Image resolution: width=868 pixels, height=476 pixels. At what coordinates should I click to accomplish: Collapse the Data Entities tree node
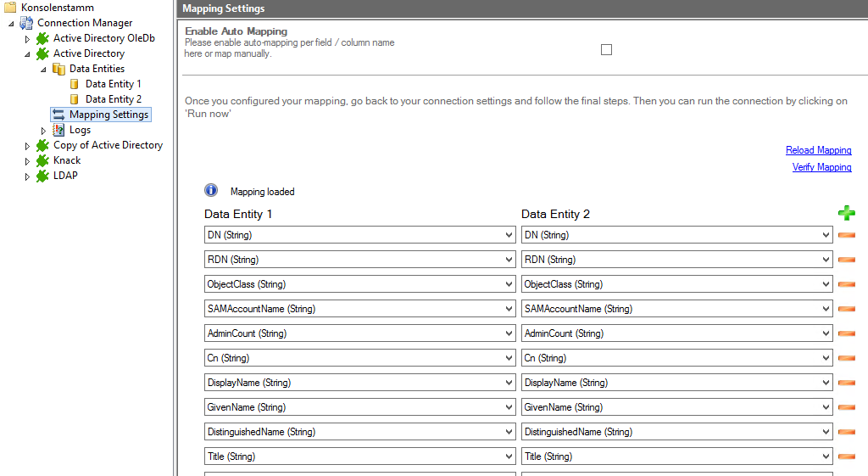coord(43,70)
